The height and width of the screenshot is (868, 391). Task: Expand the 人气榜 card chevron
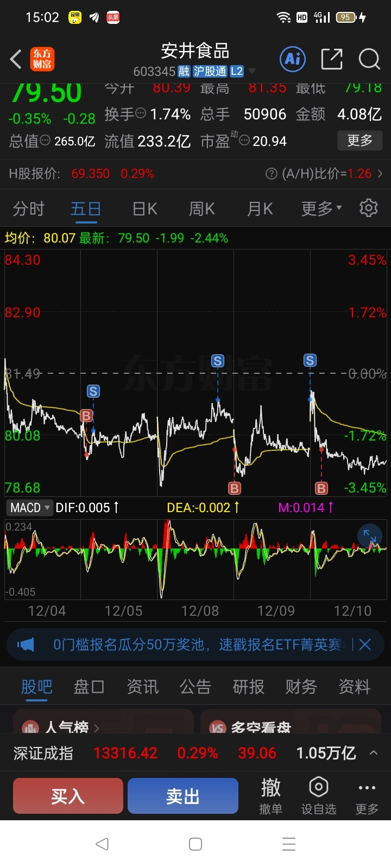(x=97, y=728)
